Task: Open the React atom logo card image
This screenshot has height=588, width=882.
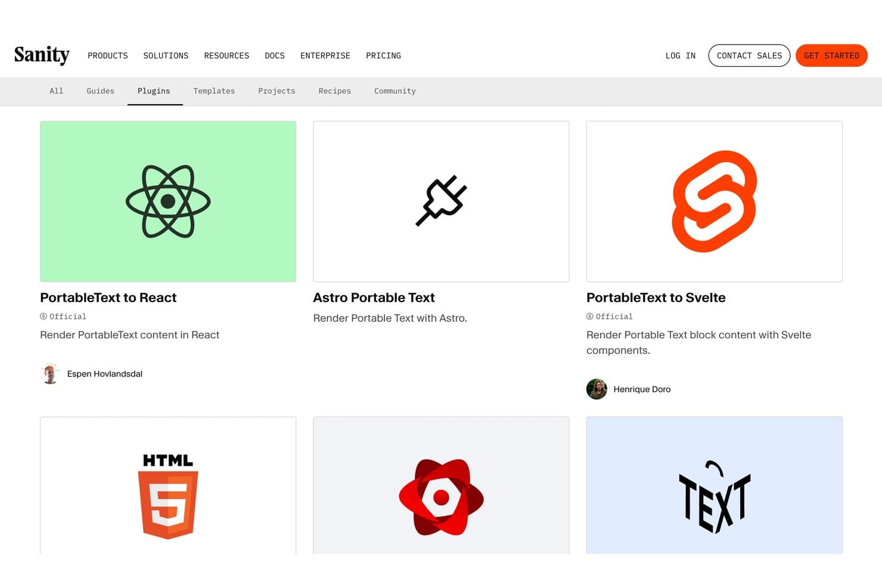Action: coord(168,201)
